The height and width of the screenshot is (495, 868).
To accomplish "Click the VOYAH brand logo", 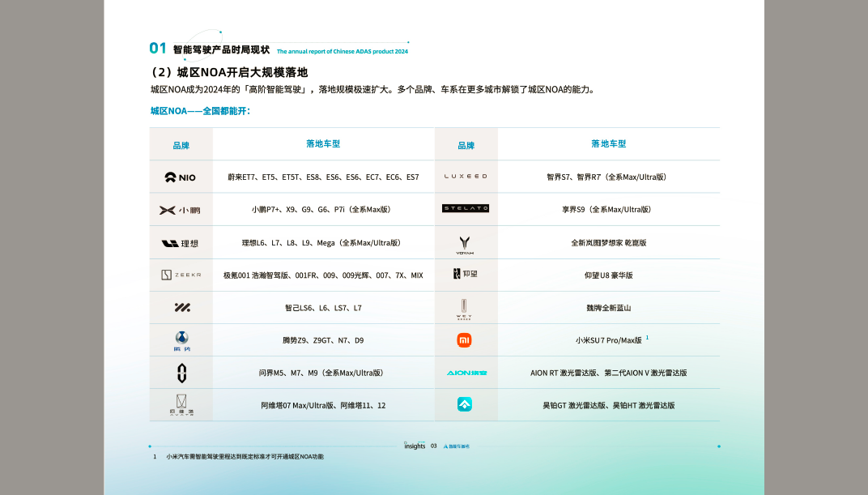I will [465, 245].
